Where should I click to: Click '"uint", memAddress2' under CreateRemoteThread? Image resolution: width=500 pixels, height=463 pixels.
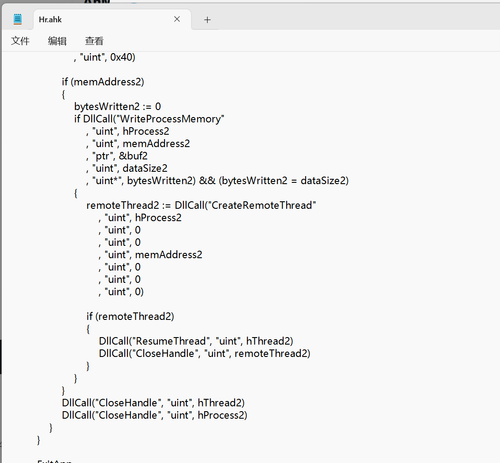(150, 255)
